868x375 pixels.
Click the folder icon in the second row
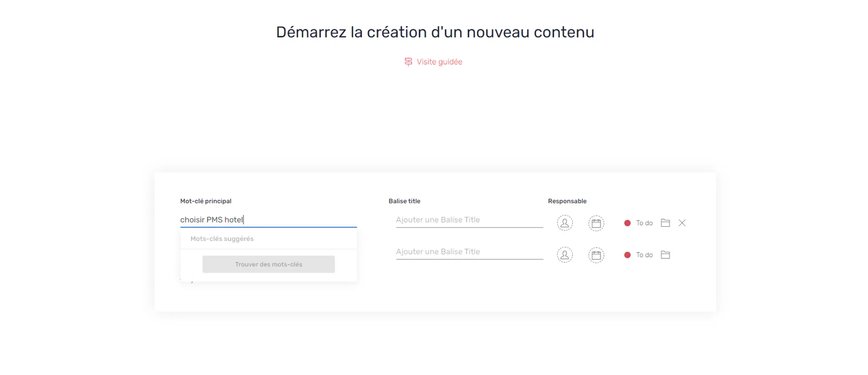(666, 255)
